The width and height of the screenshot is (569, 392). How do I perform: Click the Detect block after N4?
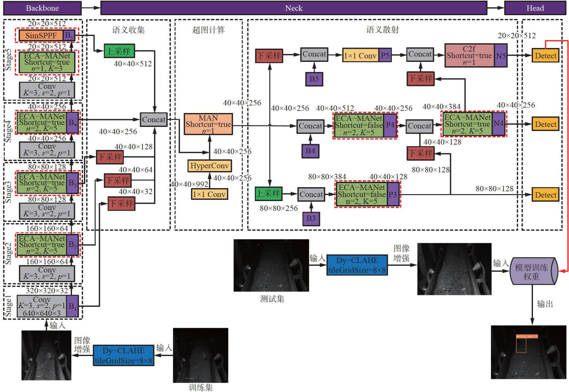point(545,124)
